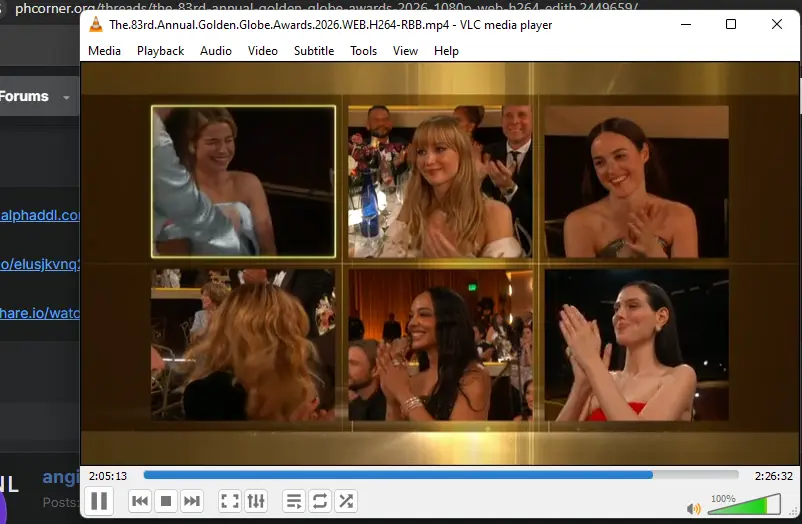Open the Audio menu
This screenshot has height=524, width=802.
pos(216,51)
